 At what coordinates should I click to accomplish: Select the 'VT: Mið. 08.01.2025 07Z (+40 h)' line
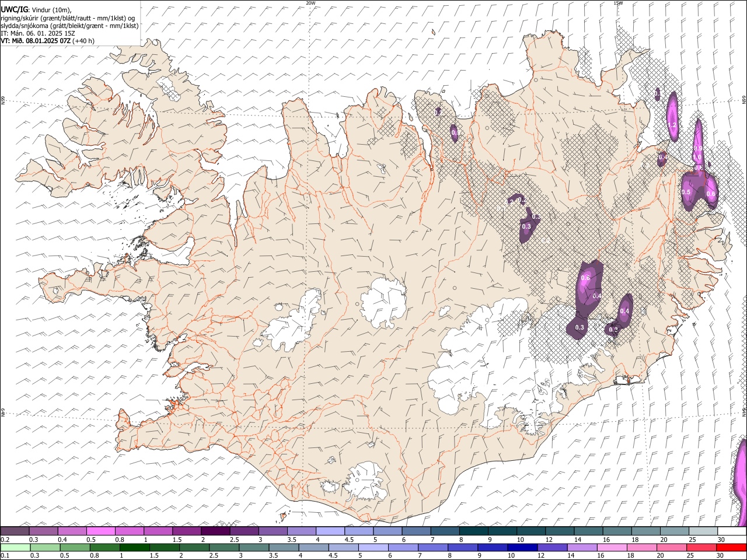coord(48,41)
